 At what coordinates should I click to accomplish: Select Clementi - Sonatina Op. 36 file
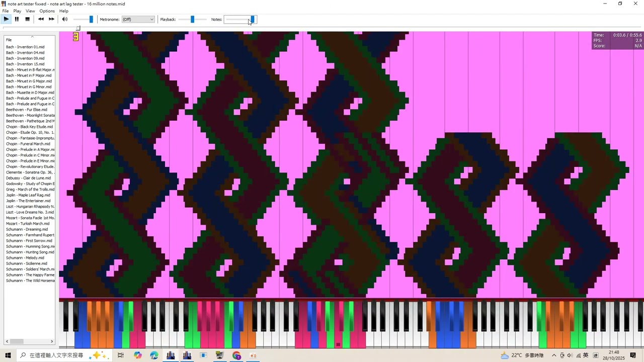(x=30, y=172)
